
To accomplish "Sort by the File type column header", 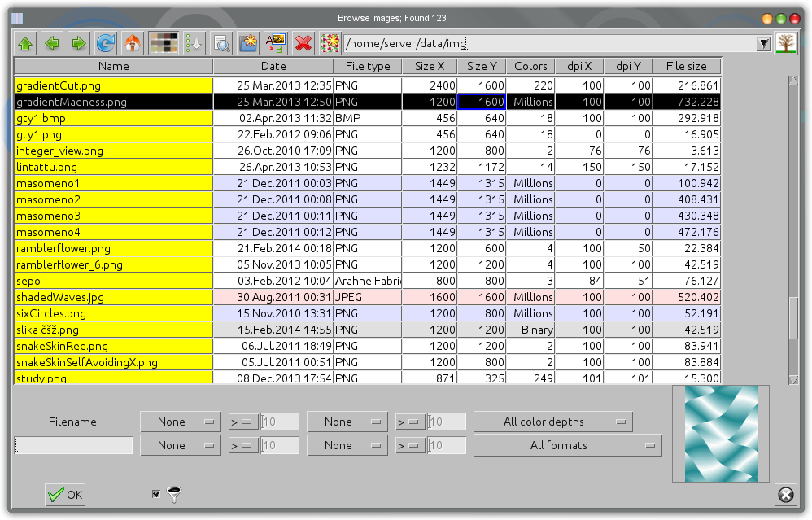I will (368, 66).
